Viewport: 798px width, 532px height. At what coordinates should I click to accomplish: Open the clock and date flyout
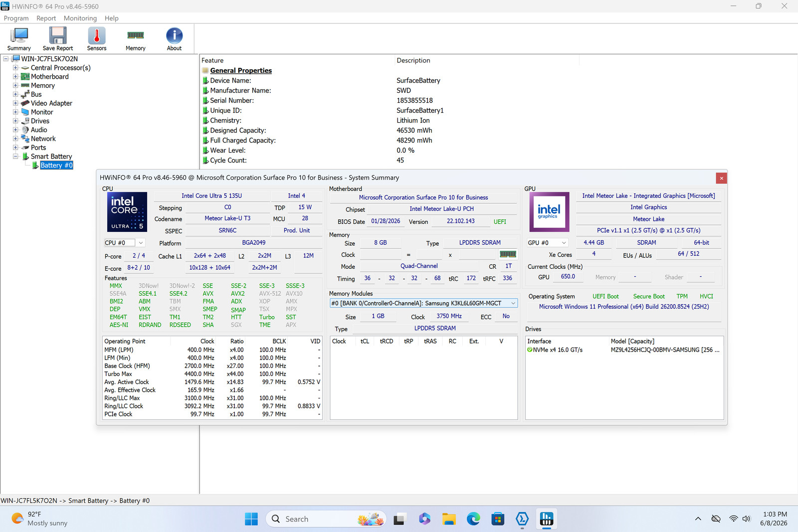(774, 519)
